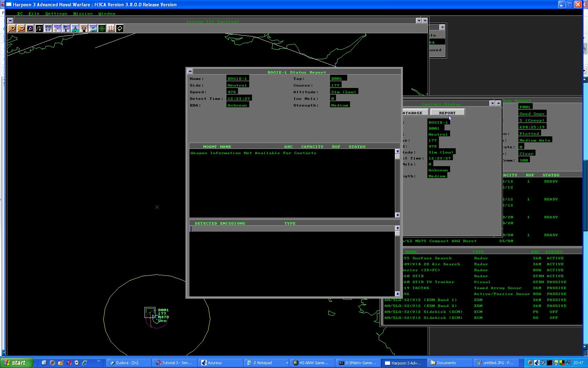The width and height of the screenshot is (588, 368).
Task: Click the down arrow on Contact Status titlebar
Action: [x=492, y=103]
